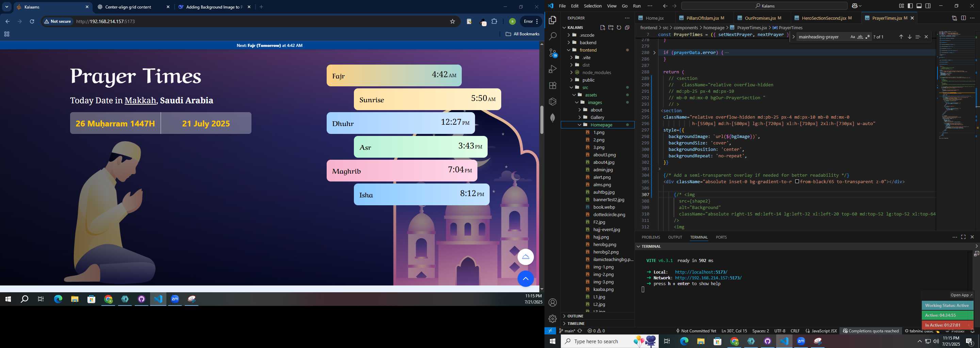
Task: Unfold the collapsed code at line 280
Action: [654, 53]
